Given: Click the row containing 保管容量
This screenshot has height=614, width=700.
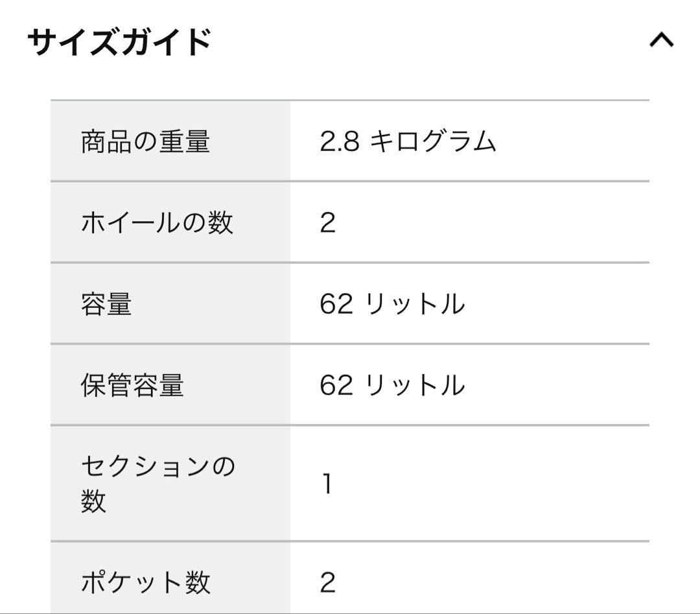Looking at the screenshot, I should (350, 384).
